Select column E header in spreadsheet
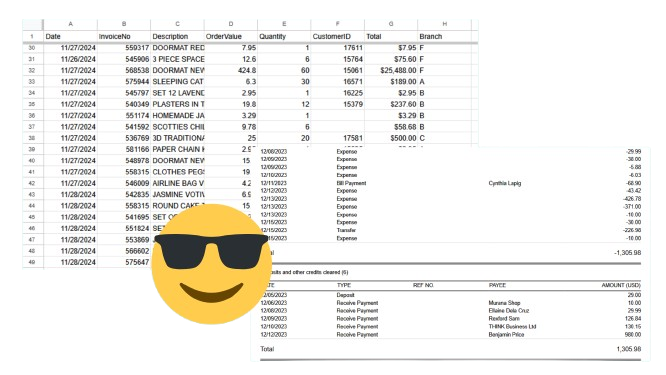This screenshot has width=666, height=375. click(x=284, y=24)
